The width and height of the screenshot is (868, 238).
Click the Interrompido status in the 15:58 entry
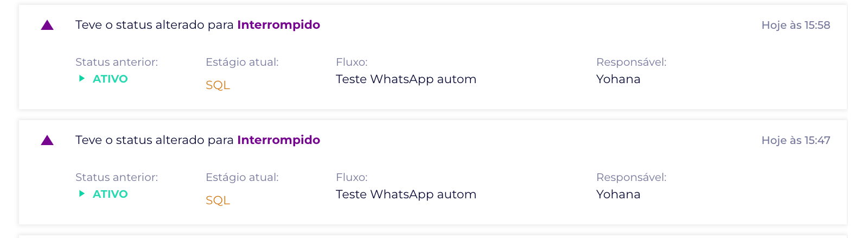(278, 25)
